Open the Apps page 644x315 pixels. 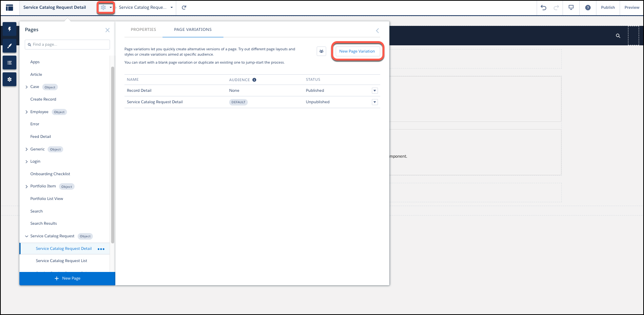point(35,62)
